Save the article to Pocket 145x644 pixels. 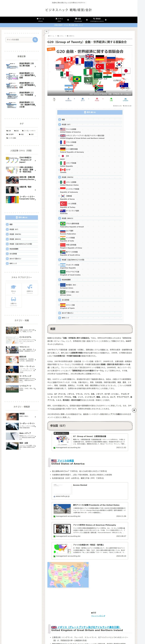[x=97, y=99]
